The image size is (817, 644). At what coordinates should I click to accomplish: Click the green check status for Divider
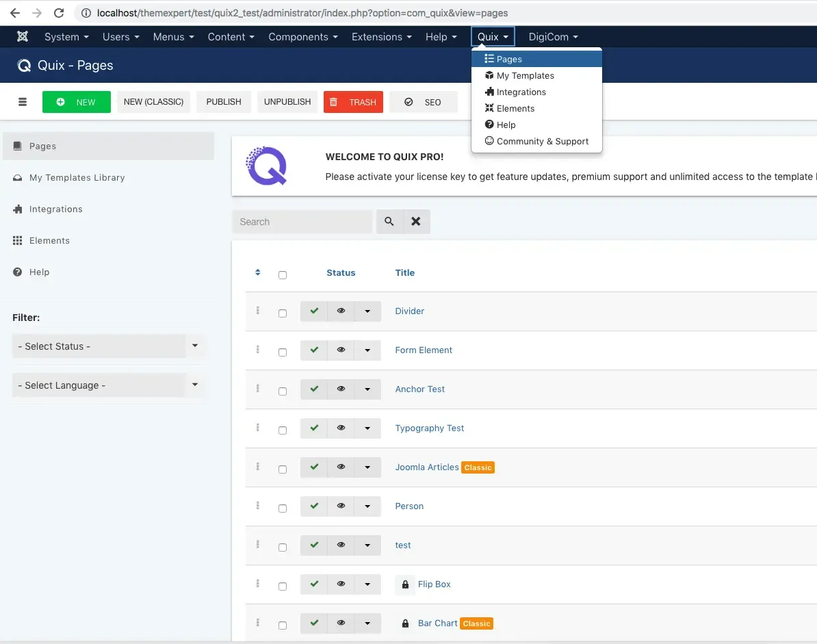[314, 311]
